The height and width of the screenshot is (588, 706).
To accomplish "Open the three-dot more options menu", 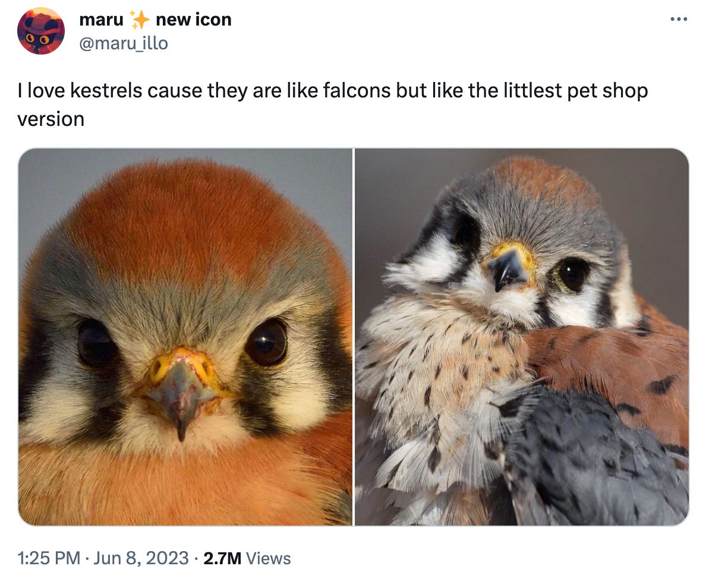I will (679, 20).
